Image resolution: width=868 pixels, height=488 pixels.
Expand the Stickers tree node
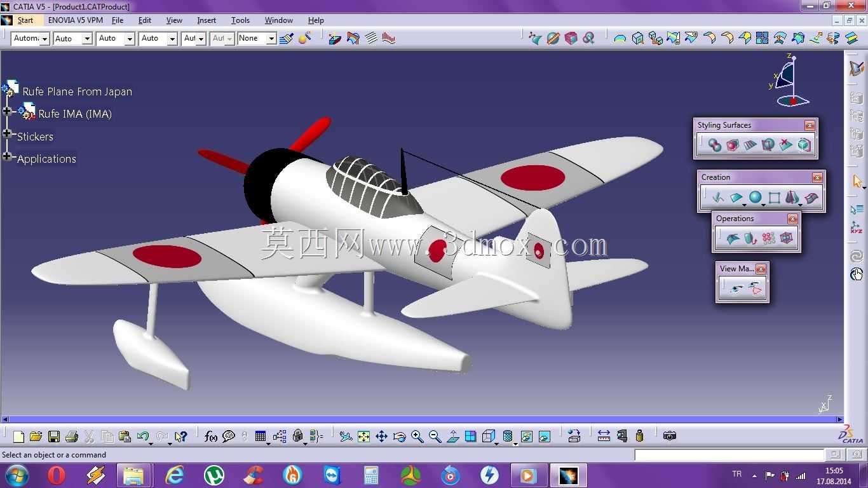(x=7, y=133)
